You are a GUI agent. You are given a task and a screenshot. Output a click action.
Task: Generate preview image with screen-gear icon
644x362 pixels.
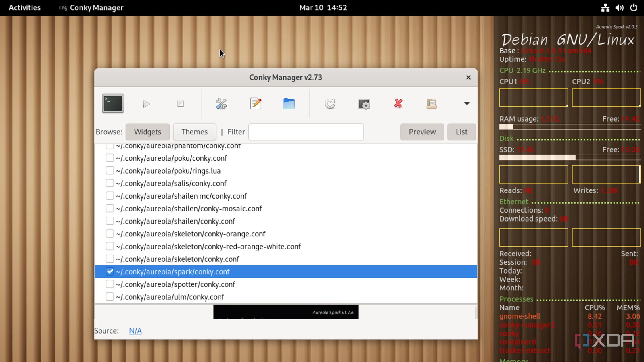(364, 104)
